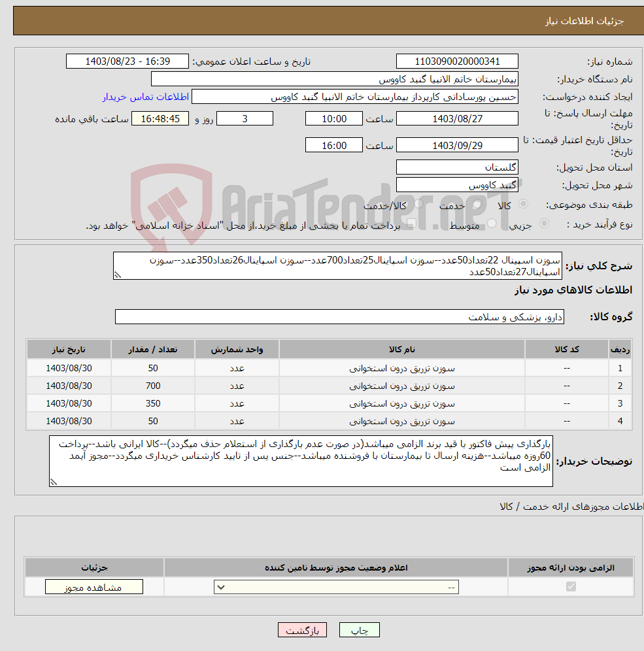Image resolution: width=644 pixels, height=651 pixels.
Task: Click the announcement date field 1403/08/23 - 16:39
Action: pos(127,61)
